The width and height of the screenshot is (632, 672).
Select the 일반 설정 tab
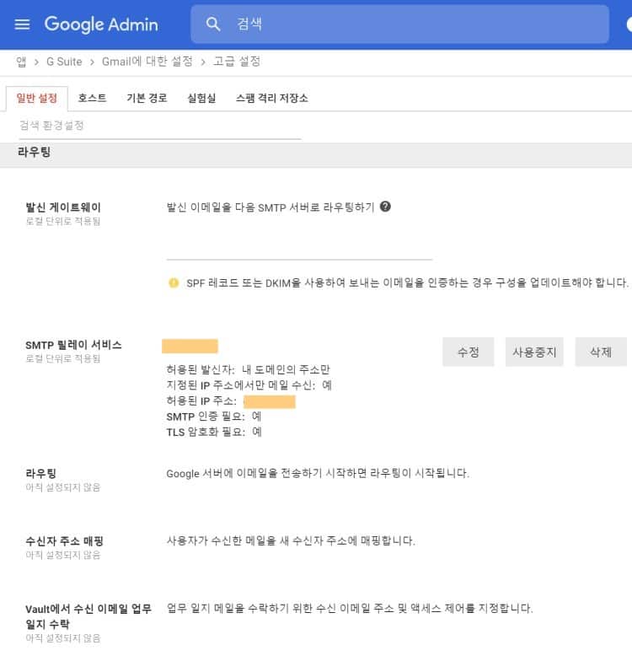click(x=37, y=98)
